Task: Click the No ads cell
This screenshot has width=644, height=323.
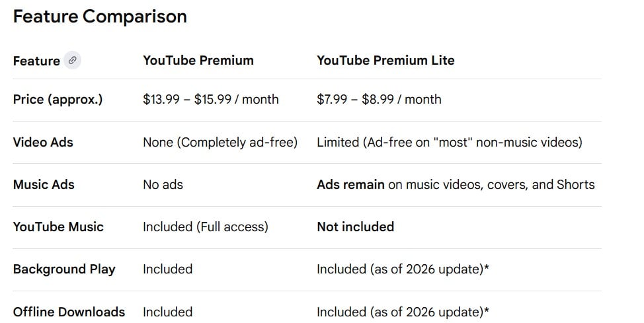Action: (x=163, y=184)
